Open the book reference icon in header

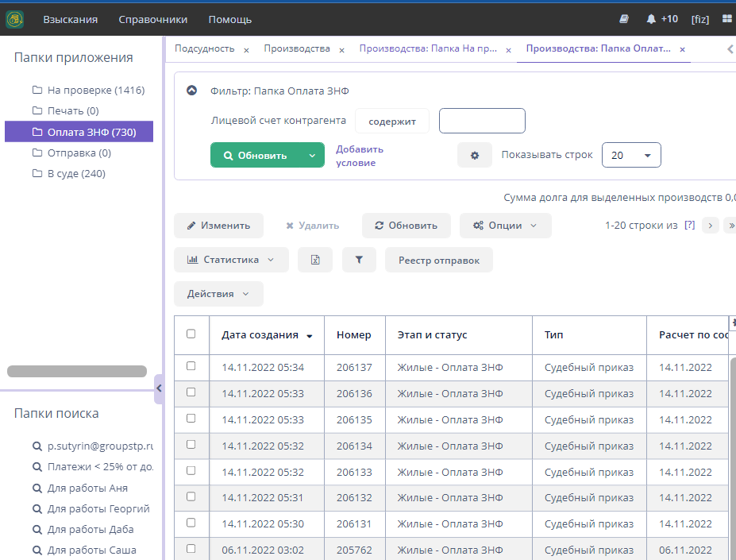click(624, 19)
